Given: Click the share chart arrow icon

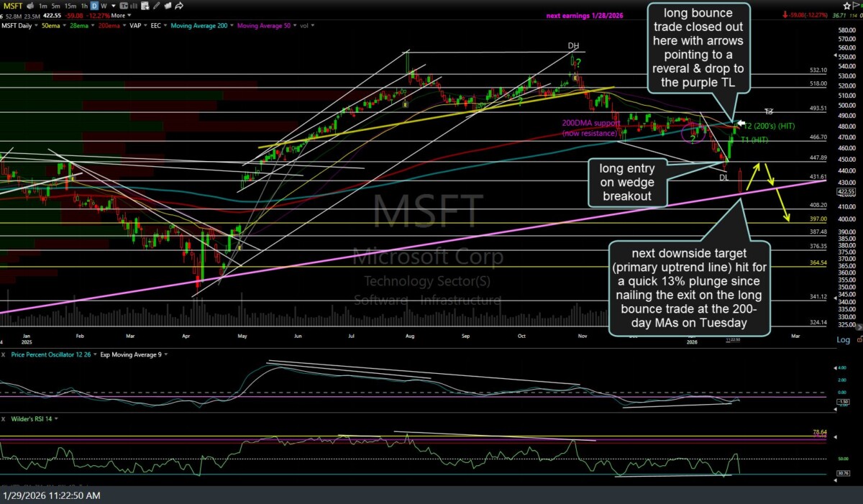Looking at the screenshot, I should pos(179,6).
